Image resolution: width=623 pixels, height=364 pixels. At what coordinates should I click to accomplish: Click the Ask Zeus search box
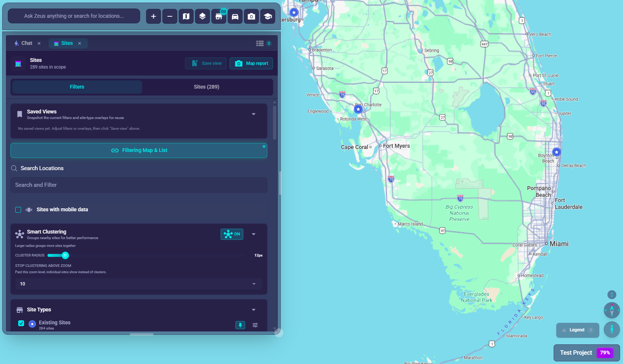pyautogui.click(x=74, y=16)
